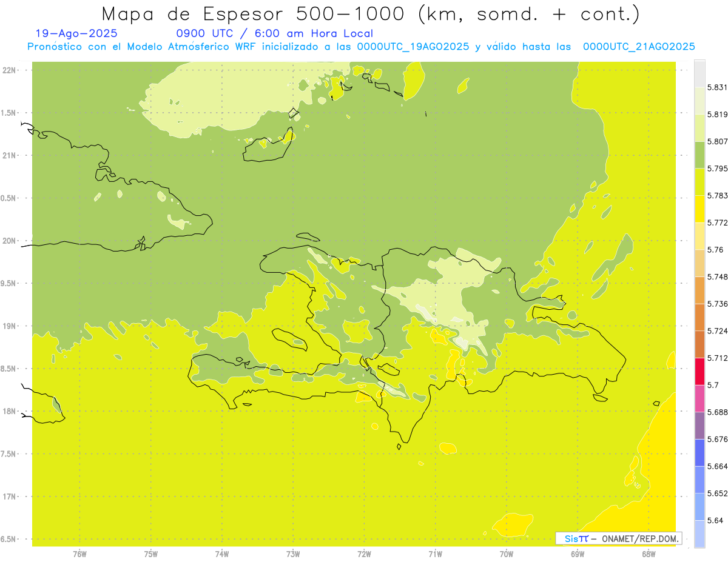Click the 70W longitude label
This screenshot has height=562, width=728.
pyautogui.click(x=507, y=554)
